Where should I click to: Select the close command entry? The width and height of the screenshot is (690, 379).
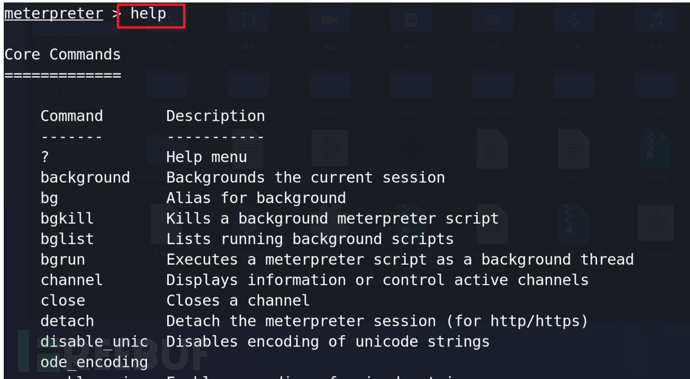(63, 301)
